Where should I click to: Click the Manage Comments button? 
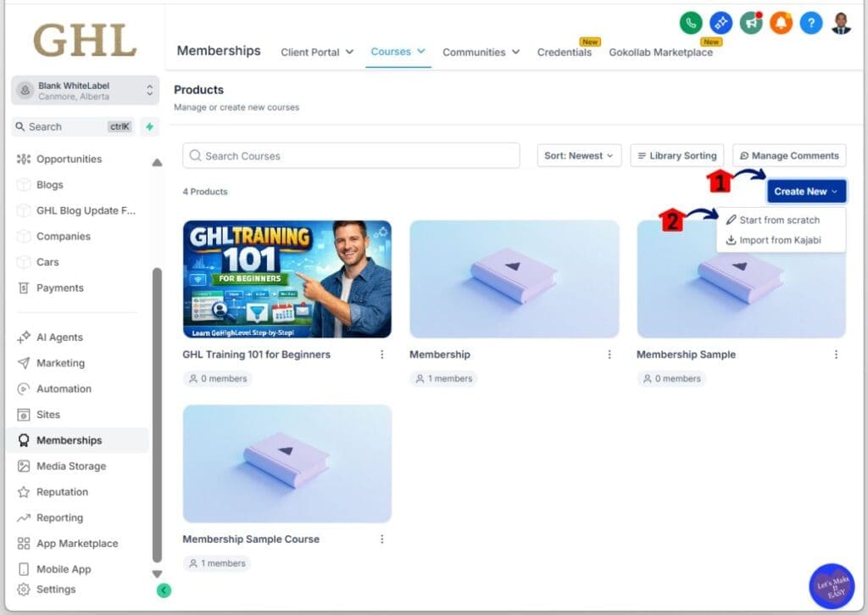(x=788, y=155)
